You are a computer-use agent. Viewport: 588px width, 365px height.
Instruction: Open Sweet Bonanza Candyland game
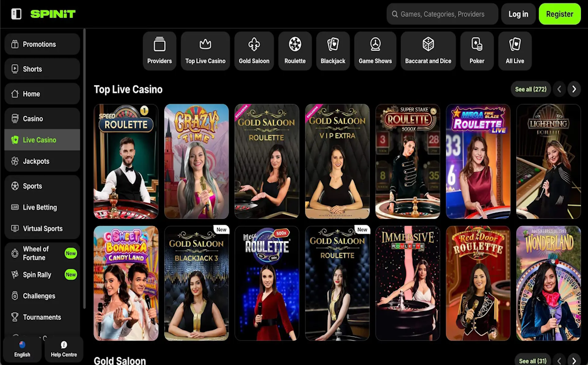(x=126, y=283)
